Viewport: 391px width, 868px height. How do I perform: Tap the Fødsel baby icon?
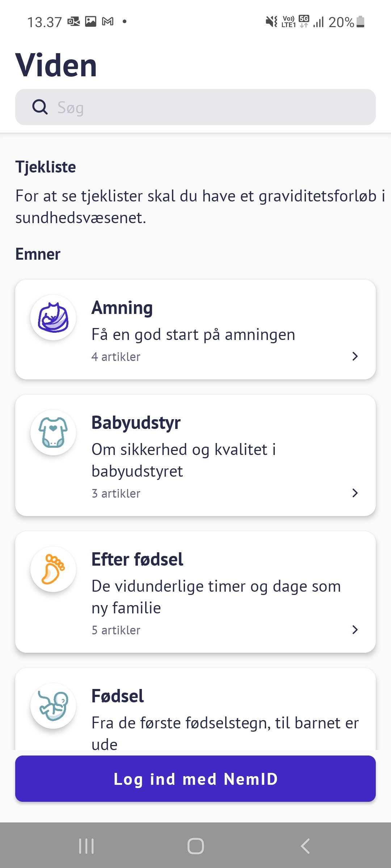point(53,706)
